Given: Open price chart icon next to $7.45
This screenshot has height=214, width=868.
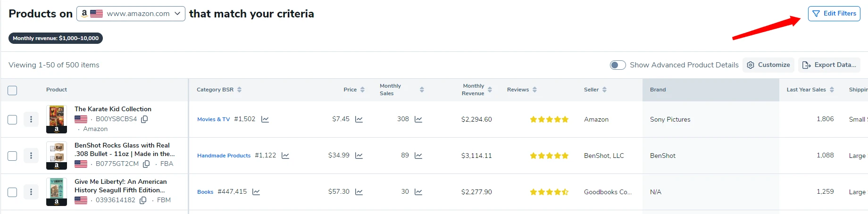Looking at the screenshot, I should coord(359,119).
